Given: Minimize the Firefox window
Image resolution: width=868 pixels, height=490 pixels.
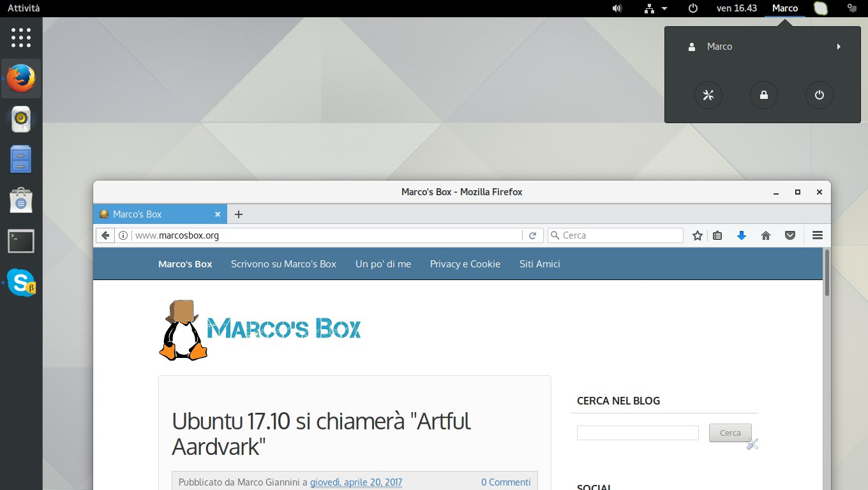Looking at the screenshot, I should (x=776, y=192).
